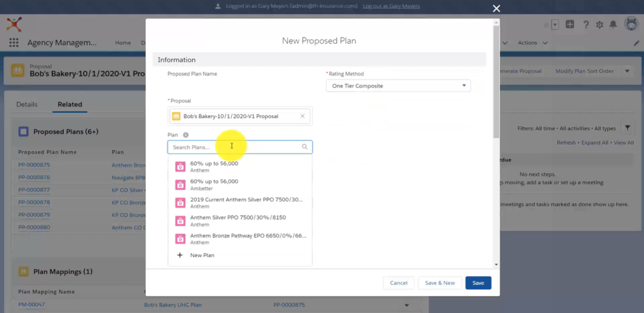Click the search magnifier in the Plan field
Screen dimensions: 644x313
pyautogui.click(x=304, y=146)
